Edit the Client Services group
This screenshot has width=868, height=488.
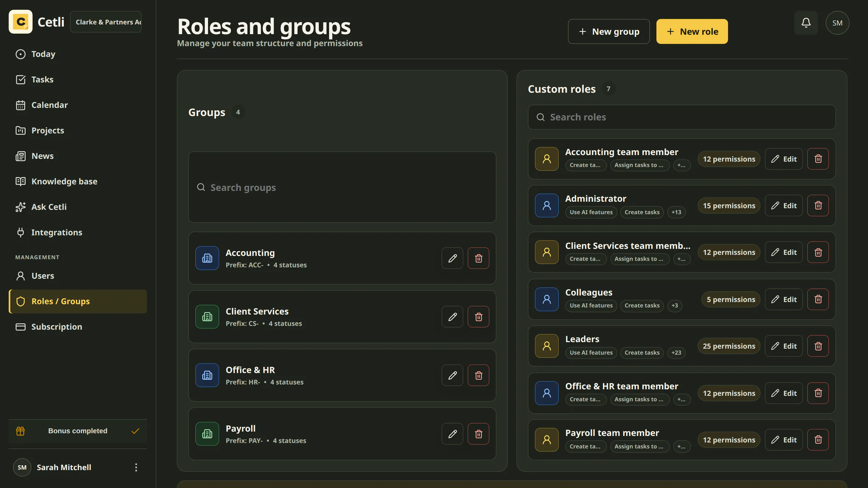click(452, 317)
